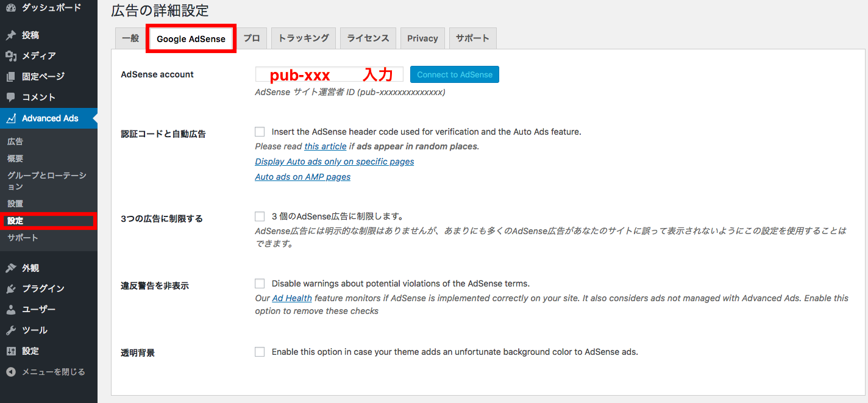868x403 pixels.
Task: Click the Connect to AdSense button
Action: [x=455, y=74]
